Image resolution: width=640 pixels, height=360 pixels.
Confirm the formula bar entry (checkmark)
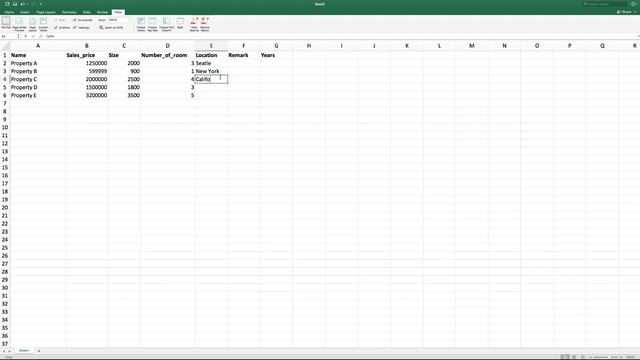[x=33, y=36]
